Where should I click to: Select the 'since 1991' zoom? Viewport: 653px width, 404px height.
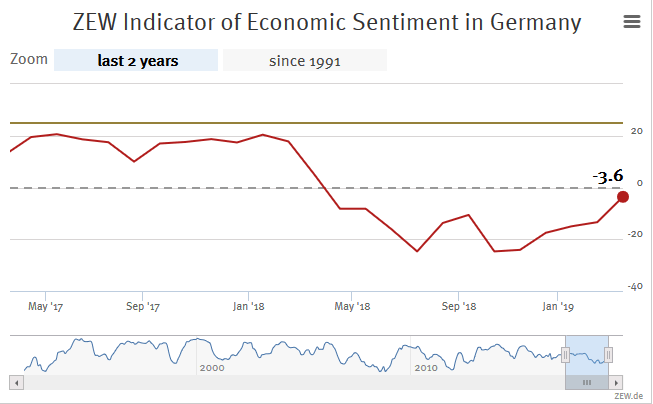pyautogui.click(x=305, y=61)
